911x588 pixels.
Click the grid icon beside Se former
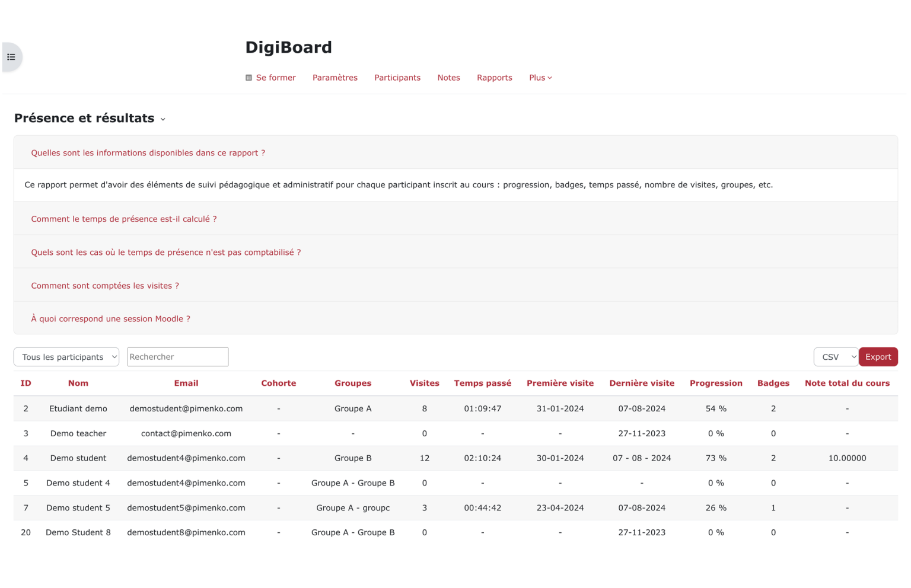[249, 77]
